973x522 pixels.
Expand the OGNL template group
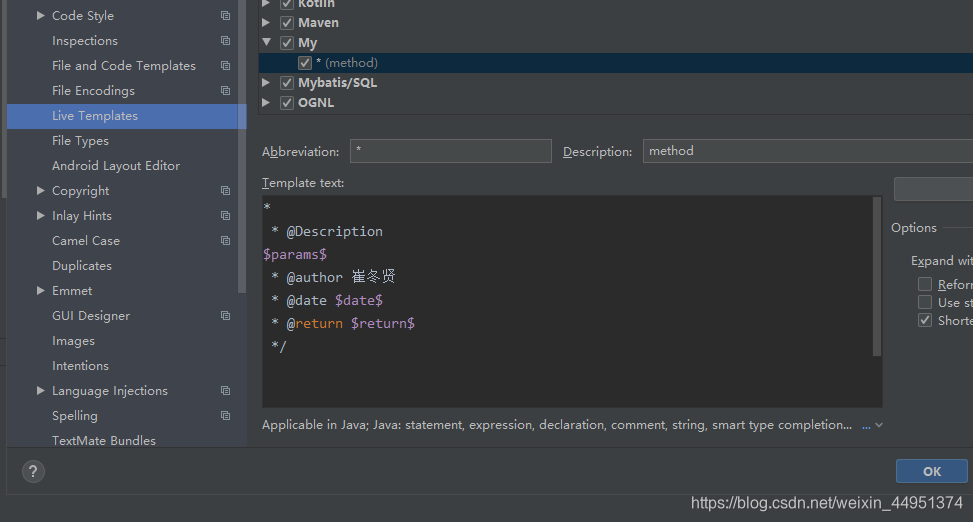(266, 102)
